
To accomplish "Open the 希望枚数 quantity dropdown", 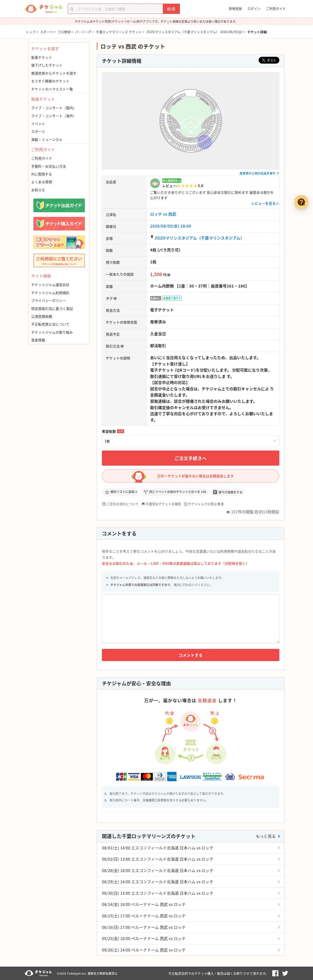I will [x=190, y=441].
